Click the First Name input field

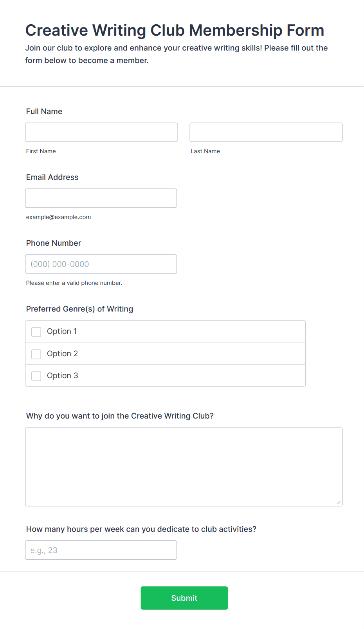click(x=101, y=132)
